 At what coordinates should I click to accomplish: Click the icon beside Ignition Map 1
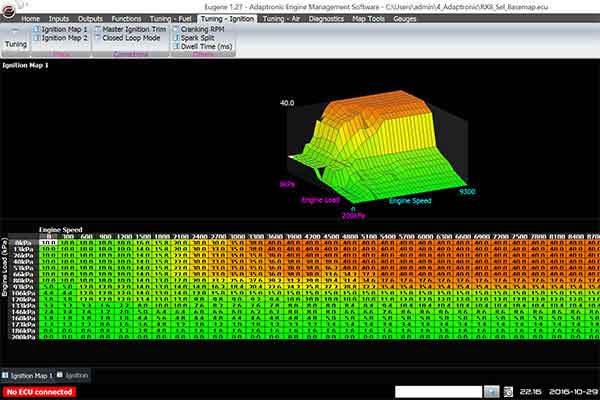click(x=36, y=29)
